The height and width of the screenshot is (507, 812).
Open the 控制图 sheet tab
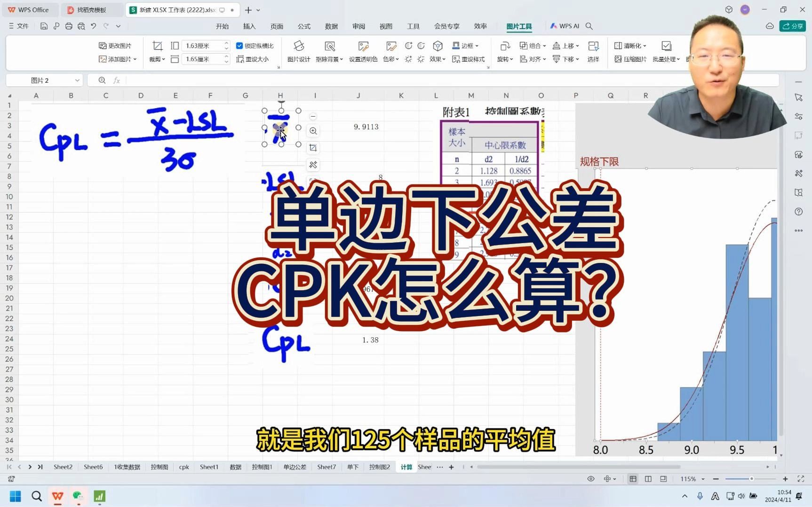(159, 467)
